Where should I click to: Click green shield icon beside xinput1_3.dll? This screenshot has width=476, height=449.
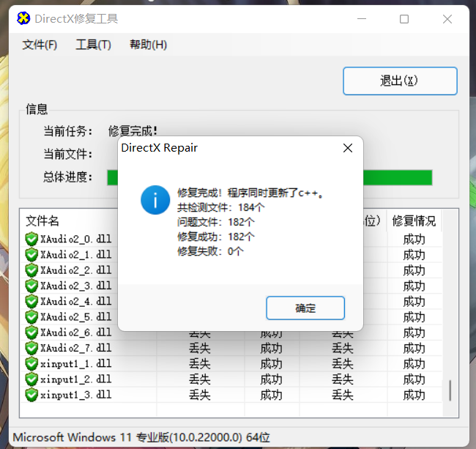tap(31, 395)
